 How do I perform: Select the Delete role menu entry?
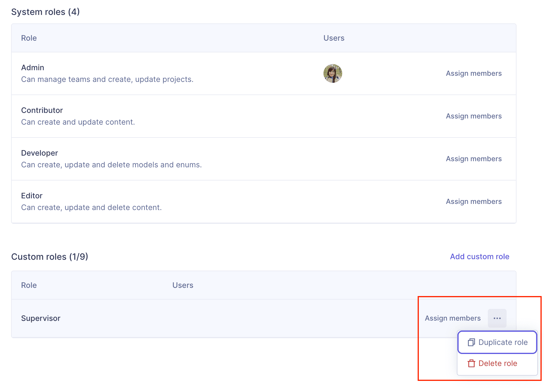[x=497, y=363]
